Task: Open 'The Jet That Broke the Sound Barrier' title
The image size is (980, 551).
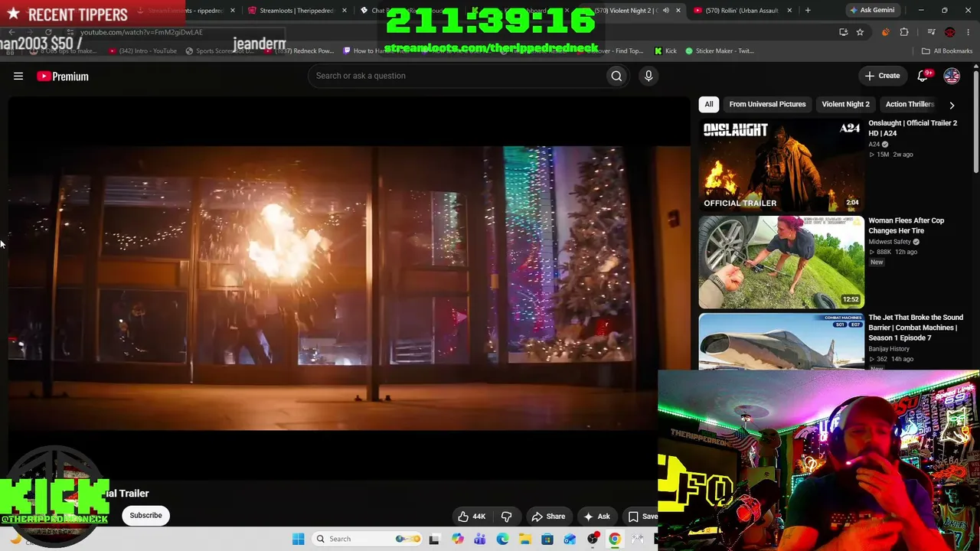Action: coord(916,328)
